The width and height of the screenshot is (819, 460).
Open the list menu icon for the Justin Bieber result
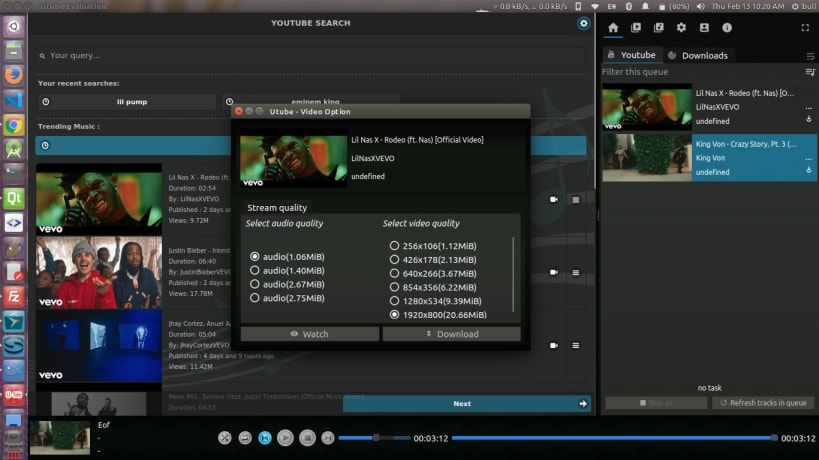[576, 273]
